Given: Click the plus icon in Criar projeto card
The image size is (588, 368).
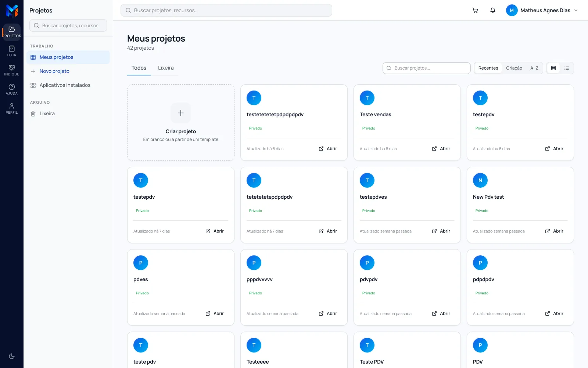Looking at the screenshot, I should [x=181, y=113].
